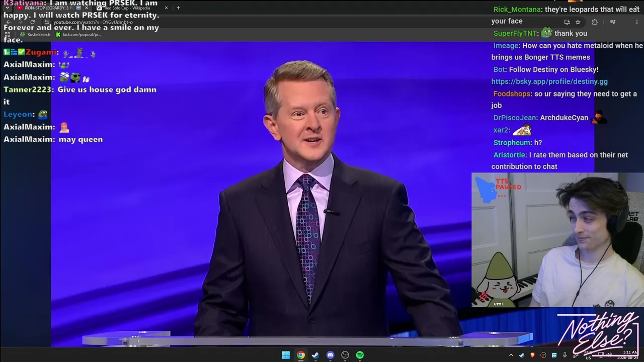
Task: Show hidden system tray icons
Action: (511, 355)
